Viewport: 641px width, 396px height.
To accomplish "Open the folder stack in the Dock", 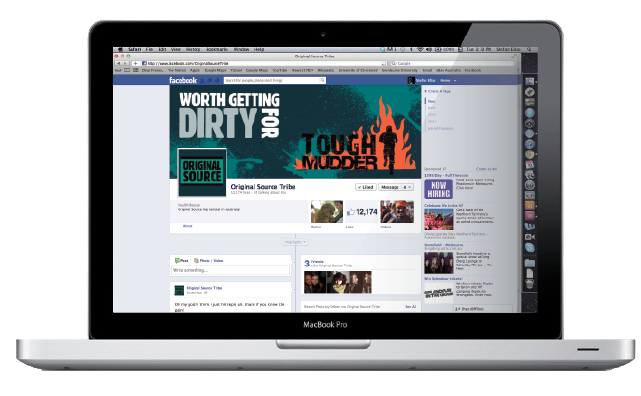I will click(x=529, y=262).
